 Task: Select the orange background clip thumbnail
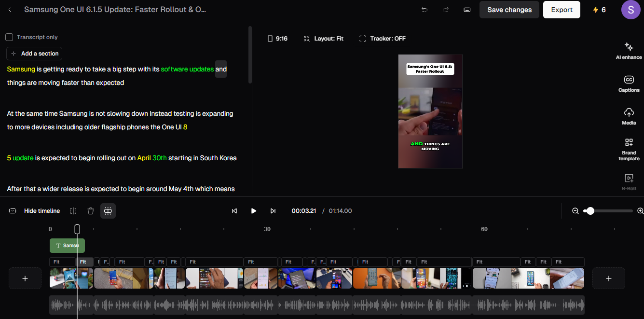(x=377, y=278)
